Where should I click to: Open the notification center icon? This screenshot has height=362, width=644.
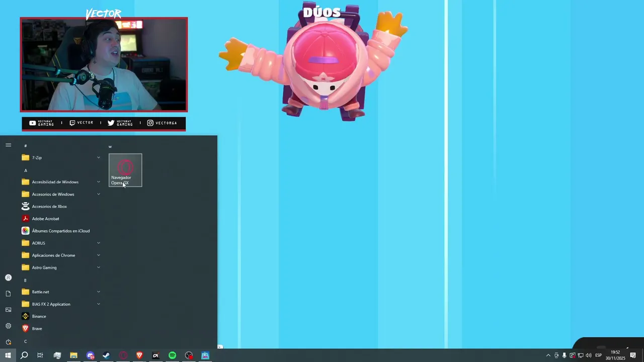[x=633, y=355]
